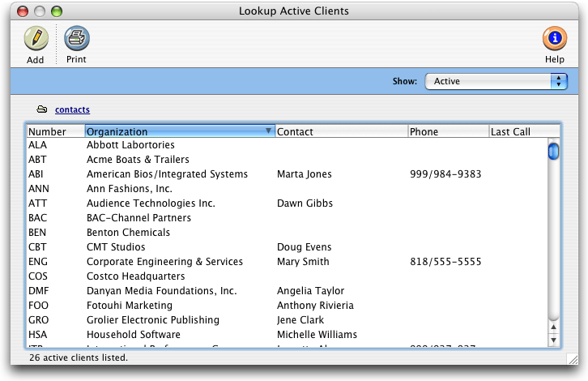The width and height of the screenshot is (588, 381).
Task: Sort by Number column header
Action: (56, 131)
